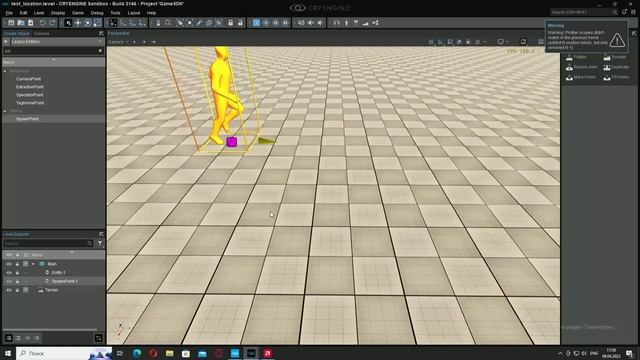Switch to the Create Object tab
Image resolution: width=640 pixels, height=360 pixels.
(x=16, y=33)
